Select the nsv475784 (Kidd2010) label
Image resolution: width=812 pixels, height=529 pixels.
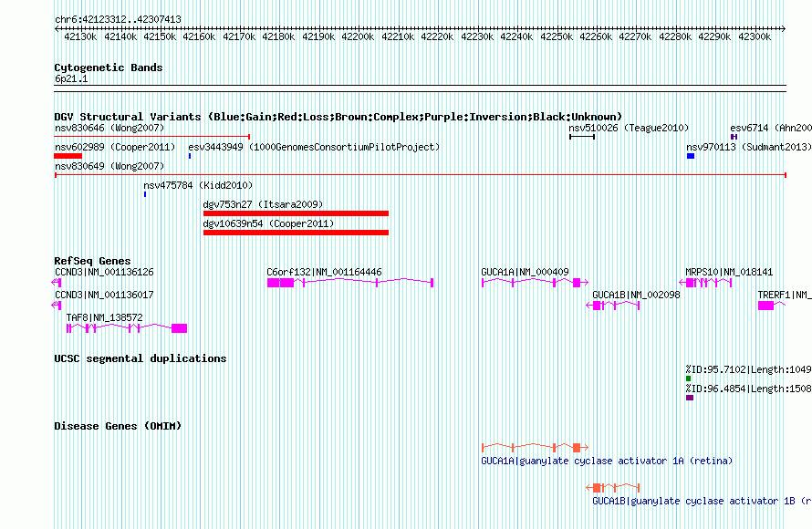tap(198, 185)
